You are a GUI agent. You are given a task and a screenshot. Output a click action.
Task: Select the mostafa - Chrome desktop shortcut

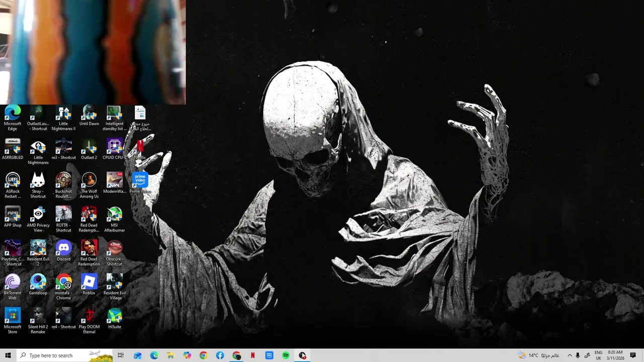pos(63,287)
